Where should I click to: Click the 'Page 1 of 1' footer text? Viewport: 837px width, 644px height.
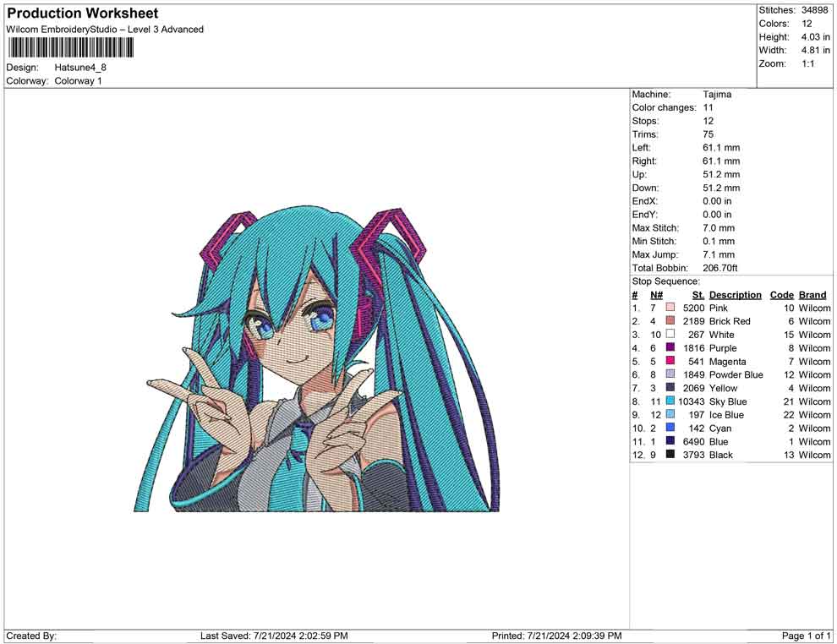click(x=806, y=636)
